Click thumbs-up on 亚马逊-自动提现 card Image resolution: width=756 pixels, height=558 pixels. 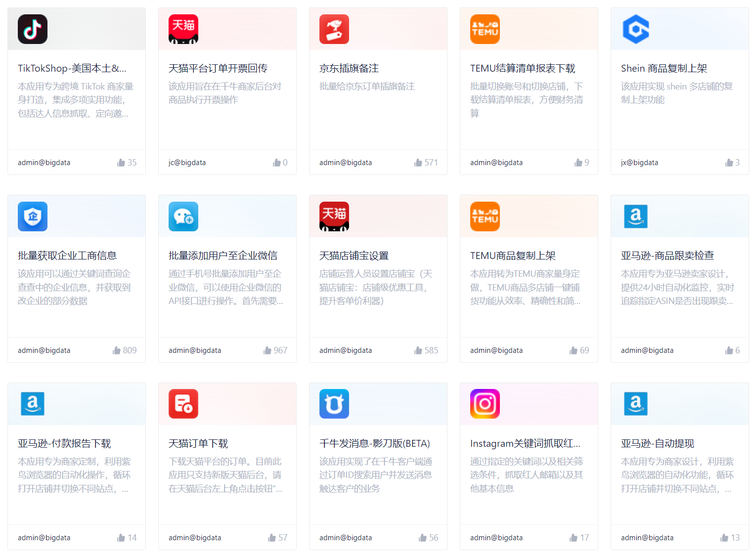724,538
